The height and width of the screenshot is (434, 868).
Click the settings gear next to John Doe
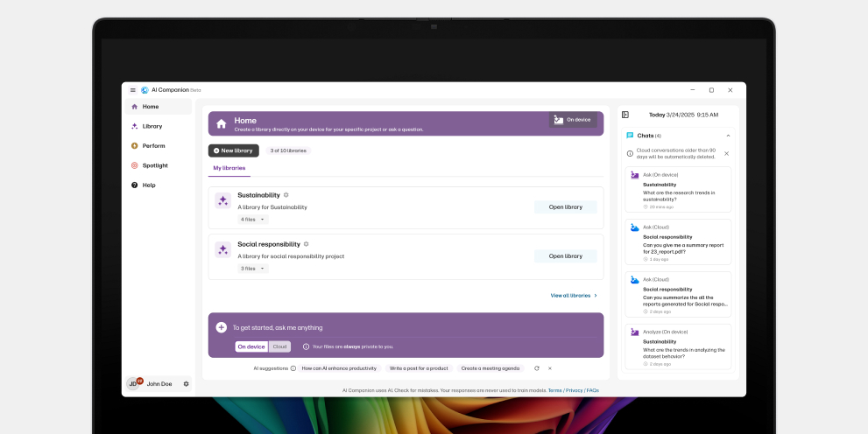(x=186, y=384)
